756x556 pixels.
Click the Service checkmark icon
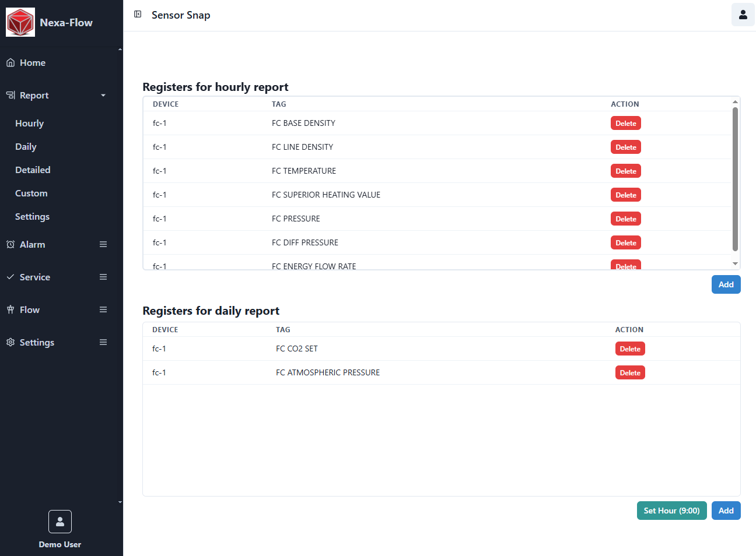pyautogui.click(x=10, y=277)
